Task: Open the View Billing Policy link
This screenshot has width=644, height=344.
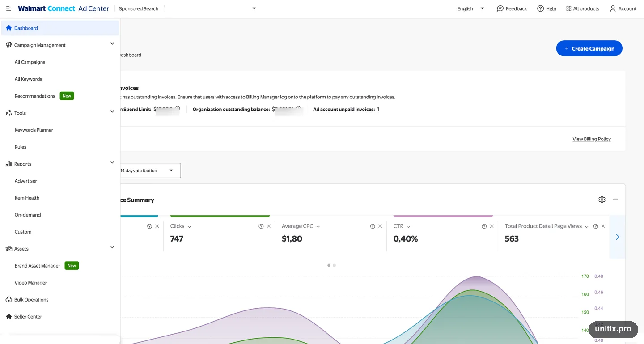Action: click(592, 139)
